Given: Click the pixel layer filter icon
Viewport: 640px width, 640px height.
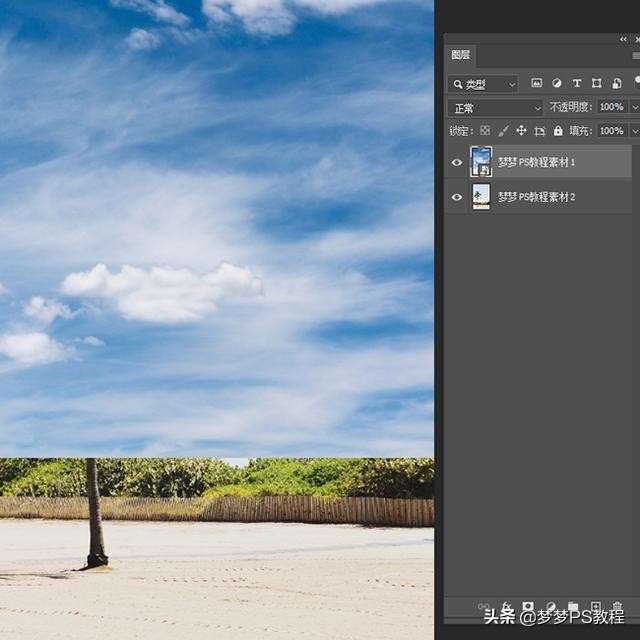Looking at the screenshot, I should tap(537, 84).
